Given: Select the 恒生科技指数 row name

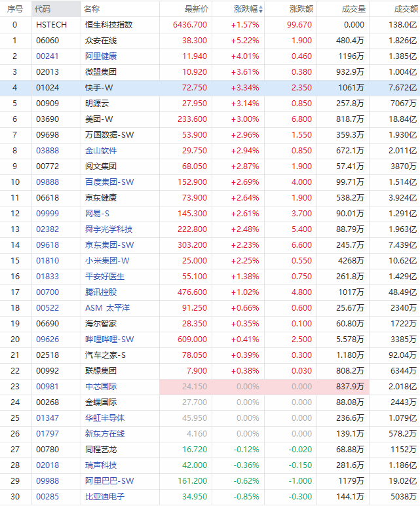Looking at the screenshot, I should point(109,24).
